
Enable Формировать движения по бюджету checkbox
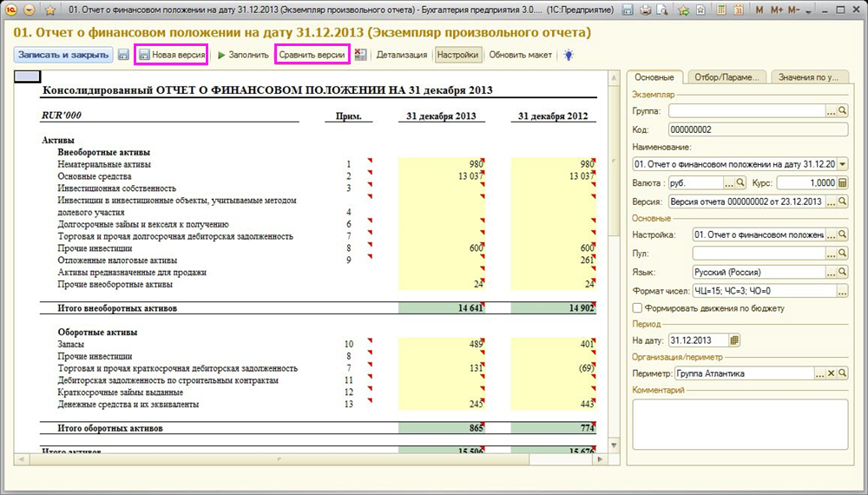638,308
